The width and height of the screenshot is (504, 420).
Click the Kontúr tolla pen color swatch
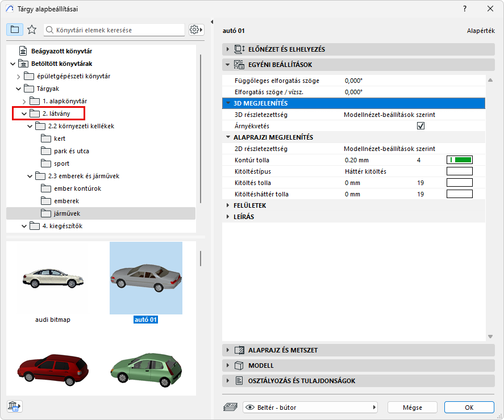pos(460,160)
